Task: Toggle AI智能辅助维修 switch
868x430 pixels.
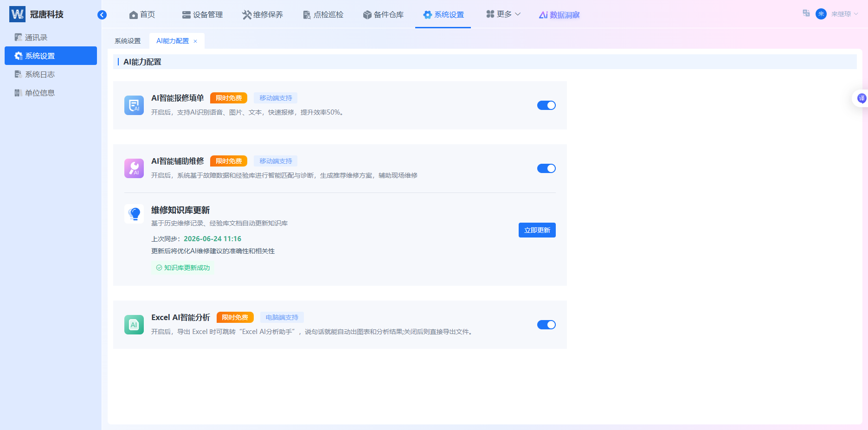Action: tap(547, 168)
